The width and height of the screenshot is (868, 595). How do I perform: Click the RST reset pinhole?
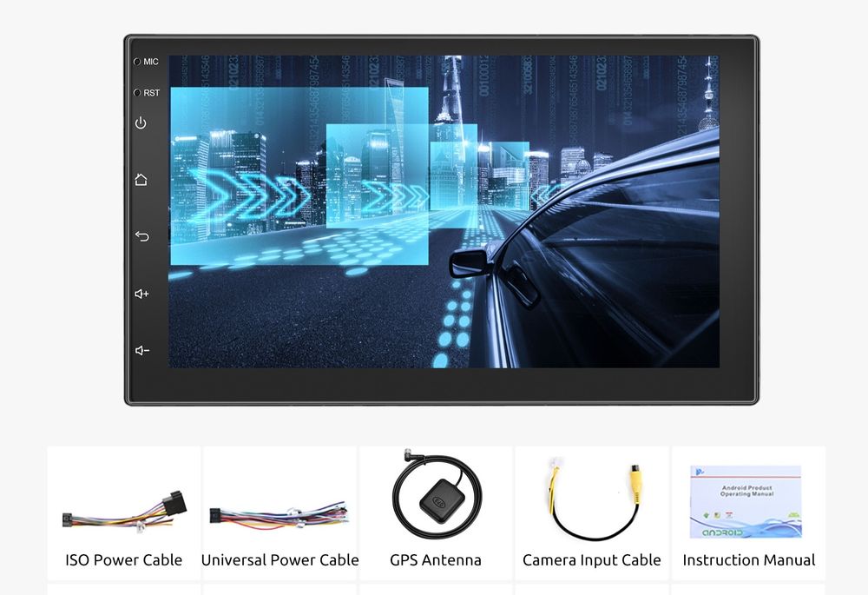137,93
